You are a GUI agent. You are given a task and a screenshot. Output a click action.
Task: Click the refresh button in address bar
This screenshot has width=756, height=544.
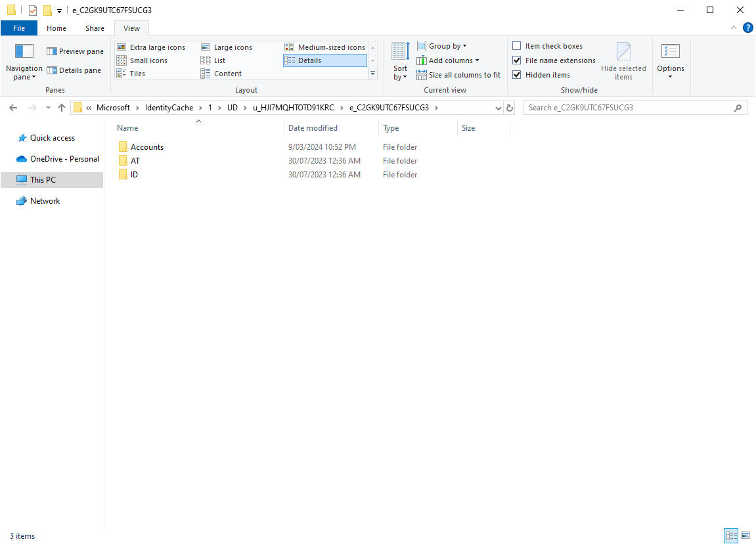510,107
